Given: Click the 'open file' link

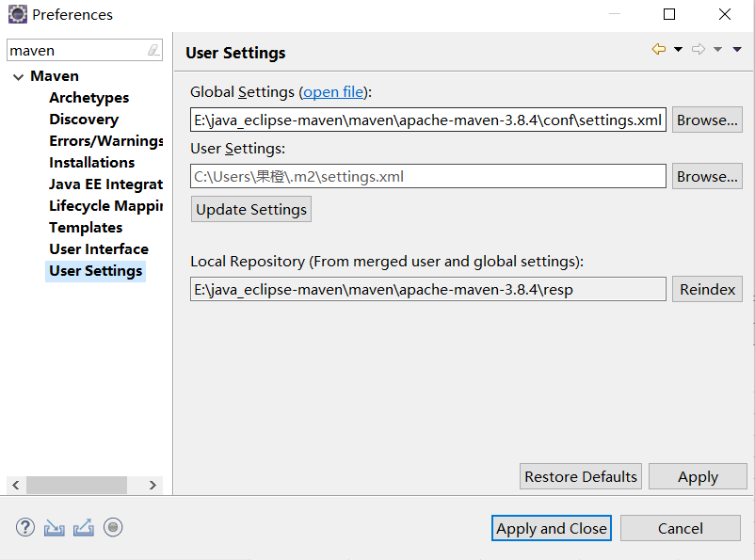Looking at the screenshot, I should [x=333, y=92].
